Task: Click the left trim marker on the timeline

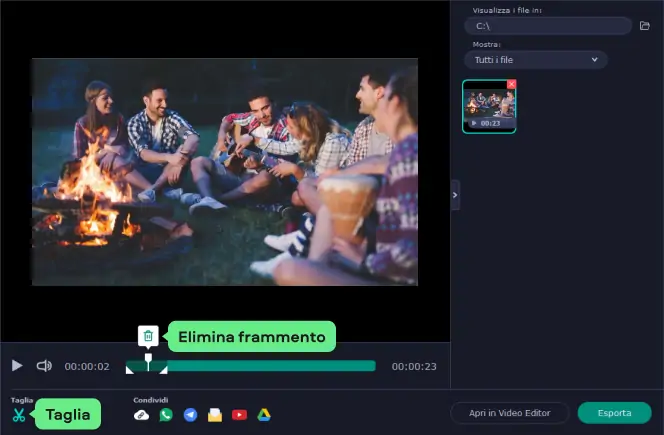Action: (x=130, y=370)
